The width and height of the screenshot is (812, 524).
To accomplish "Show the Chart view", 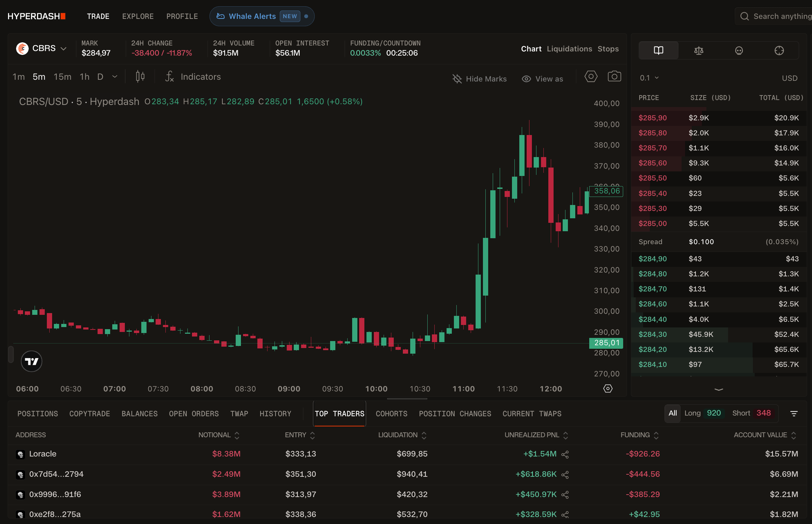I will point(531,49).
